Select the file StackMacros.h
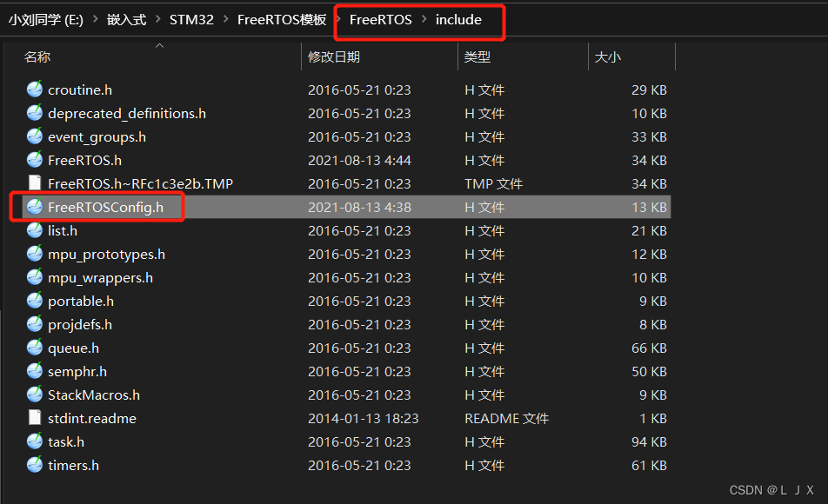Viewport: 828px width, 504px height. (x=93, y=395)
